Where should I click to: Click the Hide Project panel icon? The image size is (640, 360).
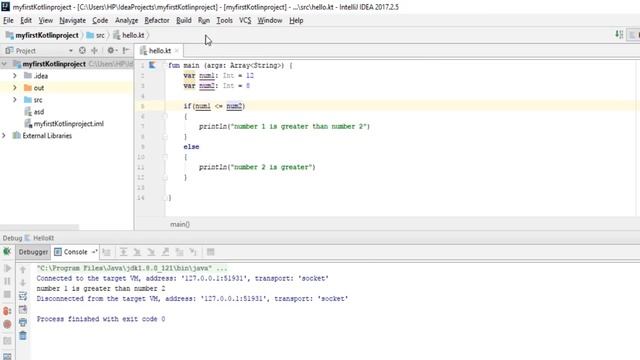[x=126, y=51]
